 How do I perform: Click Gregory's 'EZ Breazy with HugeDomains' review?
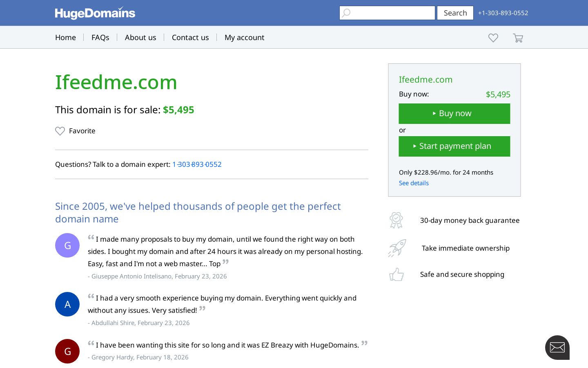227,345
